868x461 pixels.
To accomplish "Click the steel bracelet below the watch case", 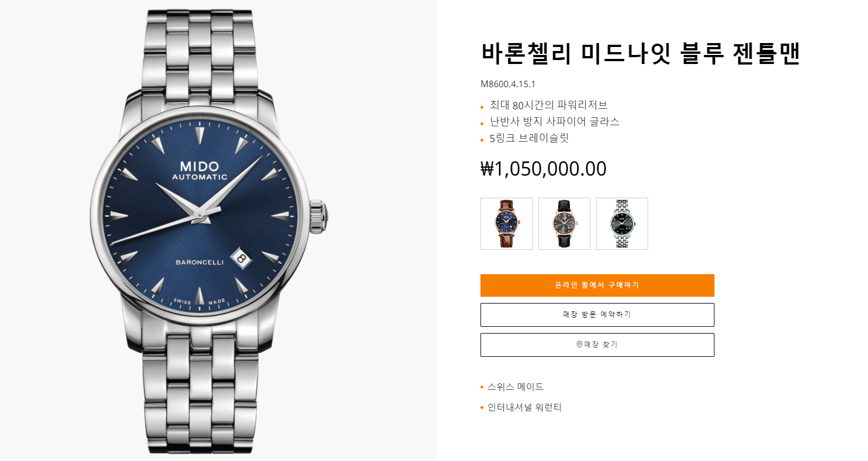I will (200, 391).
